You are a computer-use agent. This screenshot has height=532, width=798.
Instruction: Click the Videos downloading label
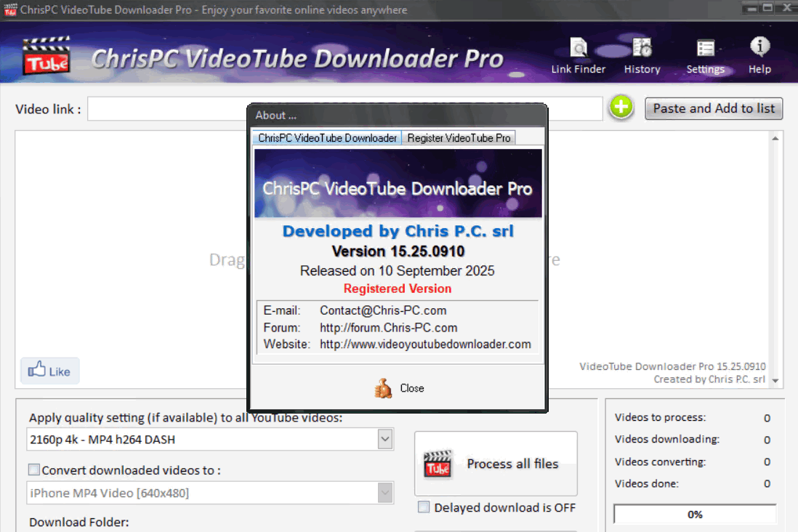coord(666,440)
